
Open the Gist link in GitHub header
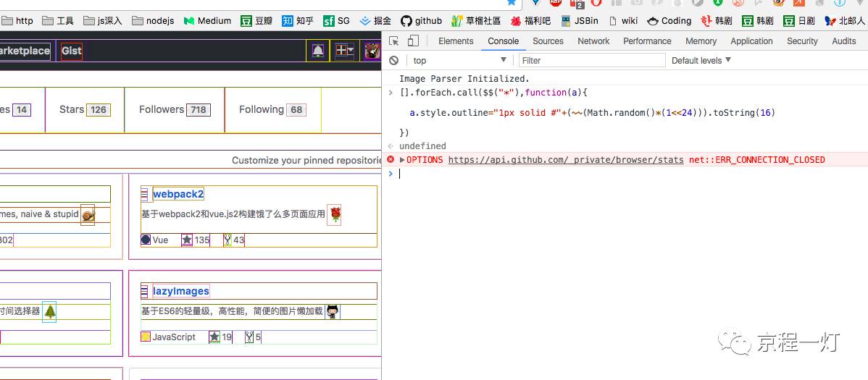pyautogui.click(x=72, y=51)
